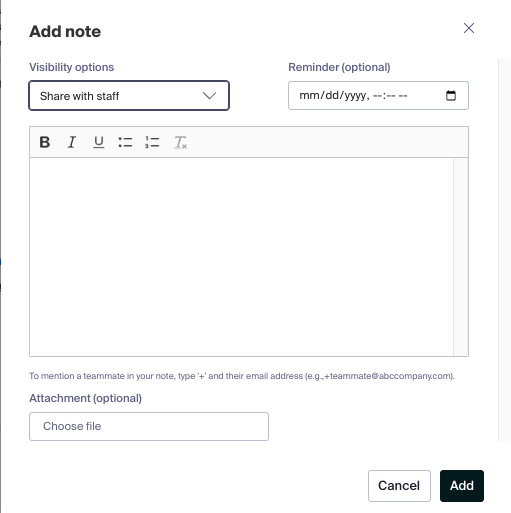
Task: Insert a bulleted list
Action: coord(125,142)
